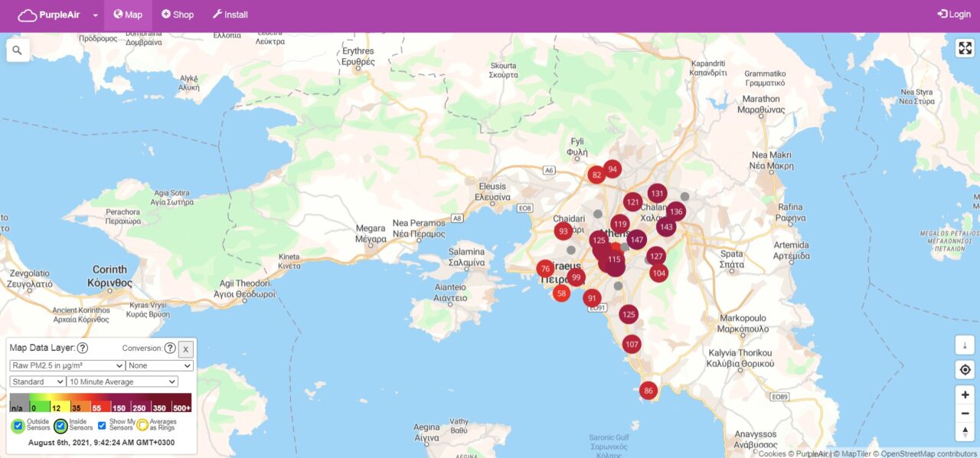The height and width of the screenshot is (458, 980).
Task: Open the Shop menu item
Action: tap(178, 15)
